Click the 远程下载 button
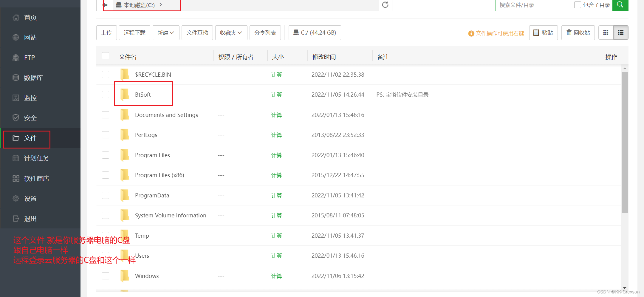The height and width of the screenshot is (297, 644). pos(134,33)
